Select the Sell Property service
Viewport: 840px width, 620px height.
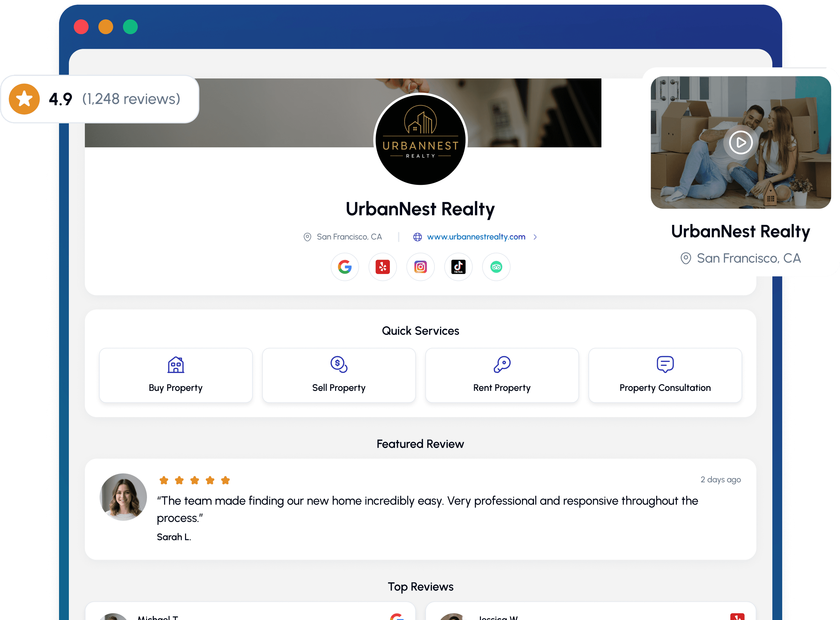coord(339,375)
